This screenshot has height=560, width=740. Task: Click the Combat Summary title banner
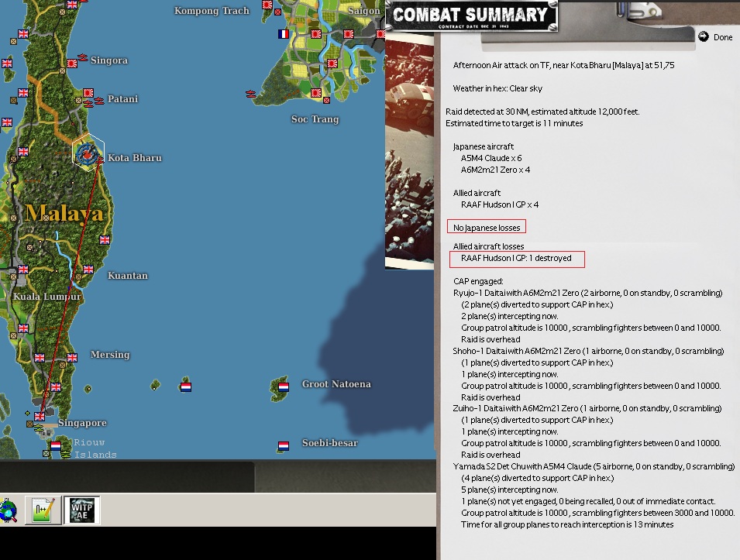coord(471,16)
